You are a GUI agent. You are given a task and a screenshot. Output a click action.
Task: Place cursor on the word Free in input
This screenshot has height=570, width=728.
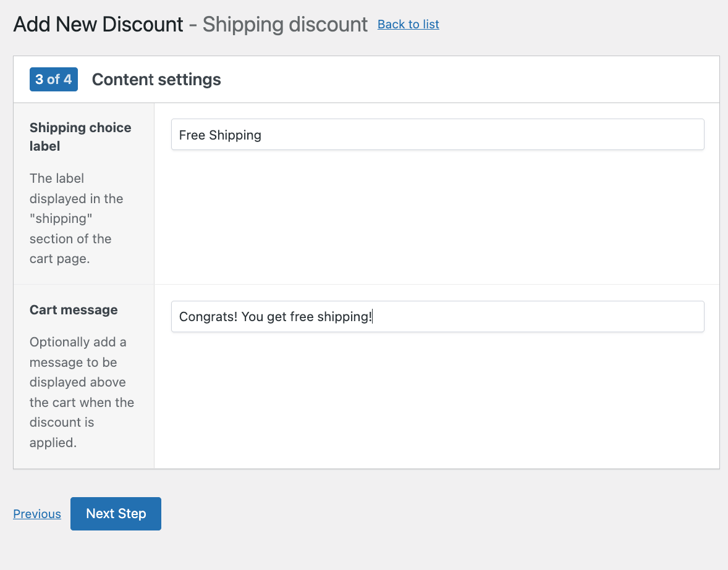(x=192, y=135)
